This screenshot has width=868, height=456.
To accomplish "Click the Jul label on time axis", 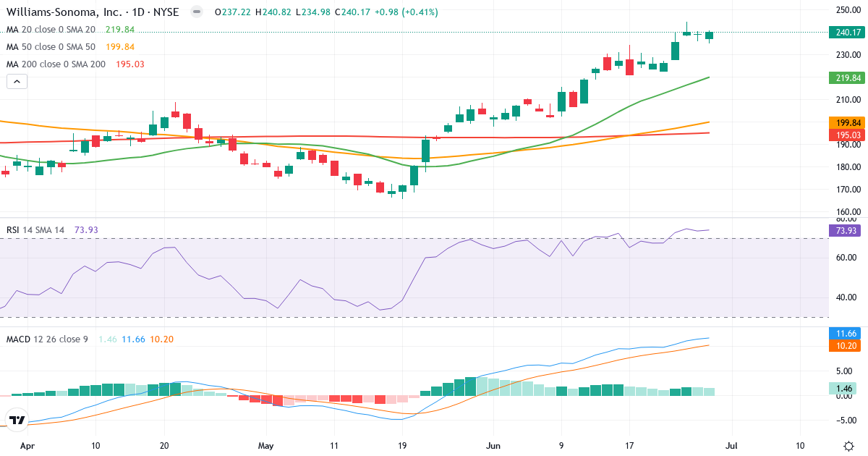I will [732, 446].
